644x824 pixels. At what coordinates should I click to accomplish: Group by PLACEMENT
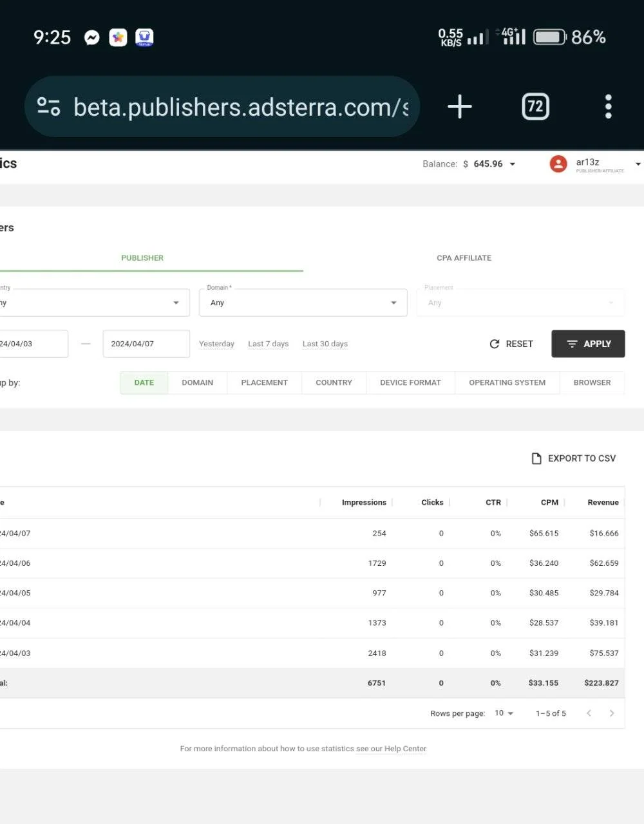point(264,382)
